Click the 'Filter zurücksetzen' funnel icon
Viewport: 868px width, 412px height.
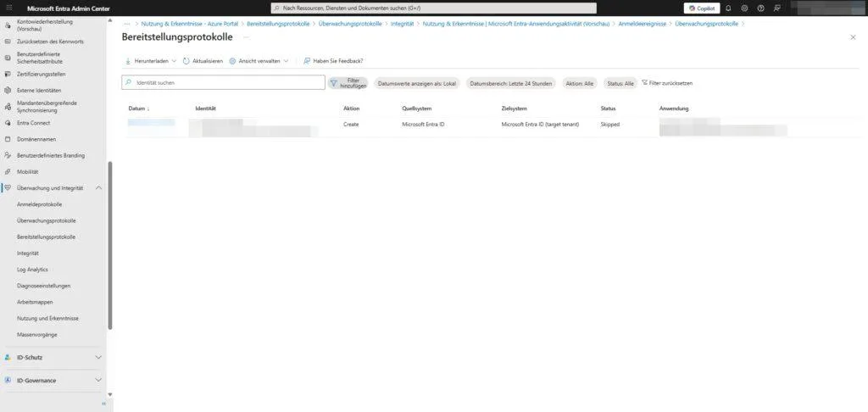click(645, 83)
